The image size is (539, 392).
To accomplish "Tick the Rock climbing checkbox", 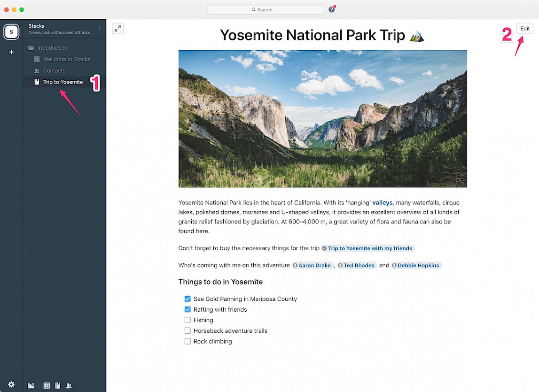I will pos(187,341).
